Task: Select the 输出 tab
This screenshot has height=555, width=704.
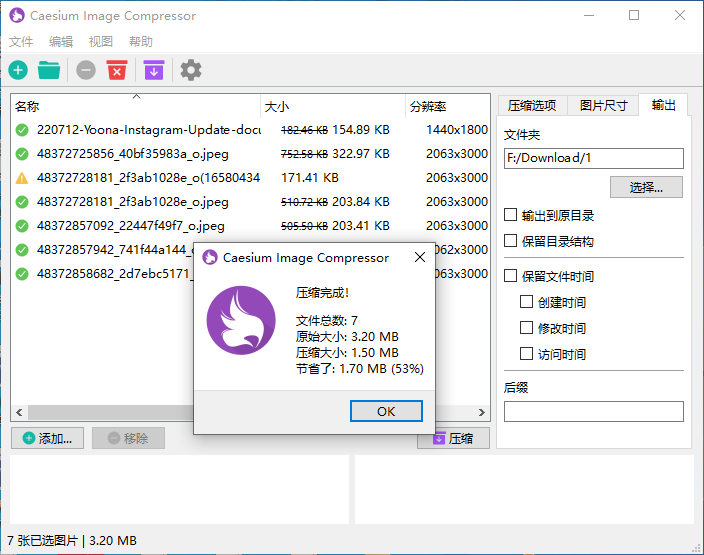Action: pyautogui.click(x=663, y=105)
